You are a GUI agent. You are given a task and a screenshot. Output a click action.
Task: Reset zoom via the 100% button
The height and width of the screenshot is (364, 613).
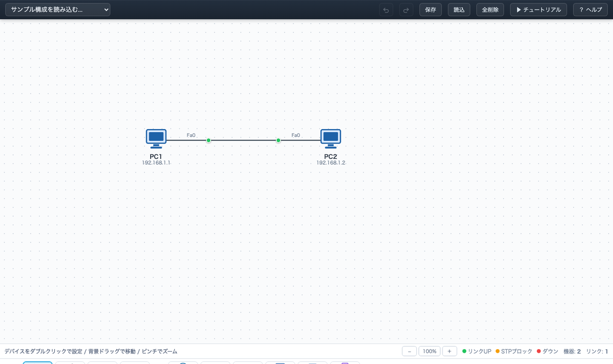pyautogui.click(x=430, y=351)
